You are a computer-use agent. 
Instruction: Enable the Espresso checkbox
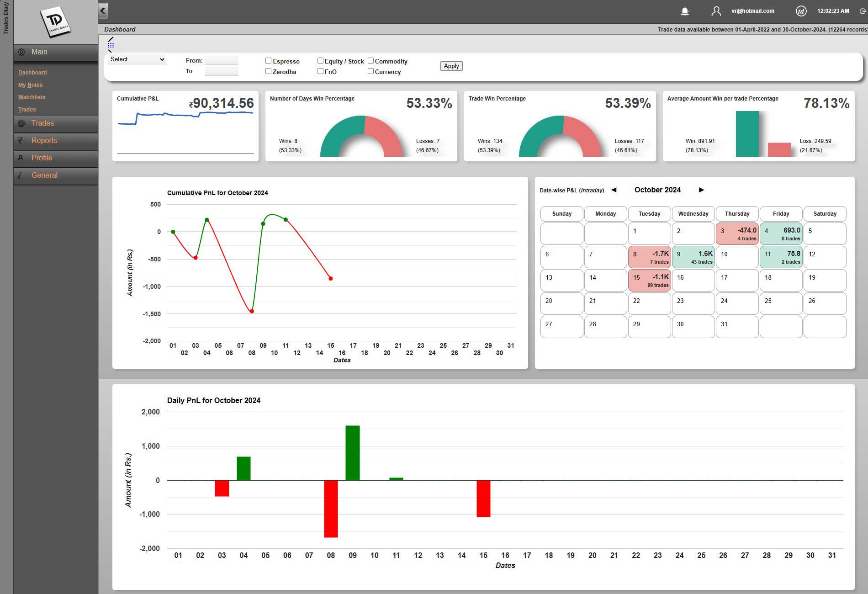268,60
